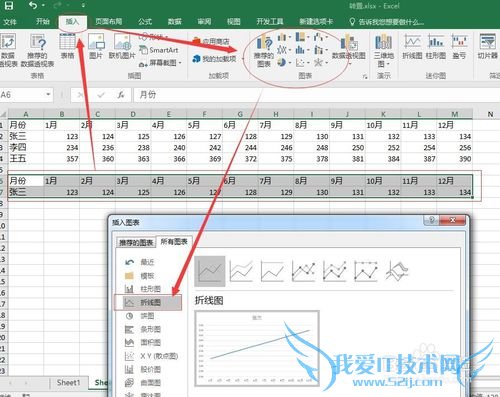Click the Tell Me search box (告诉我您想要做什么)
This screenshot has height=397, width=500.
(x=387, y=22)
